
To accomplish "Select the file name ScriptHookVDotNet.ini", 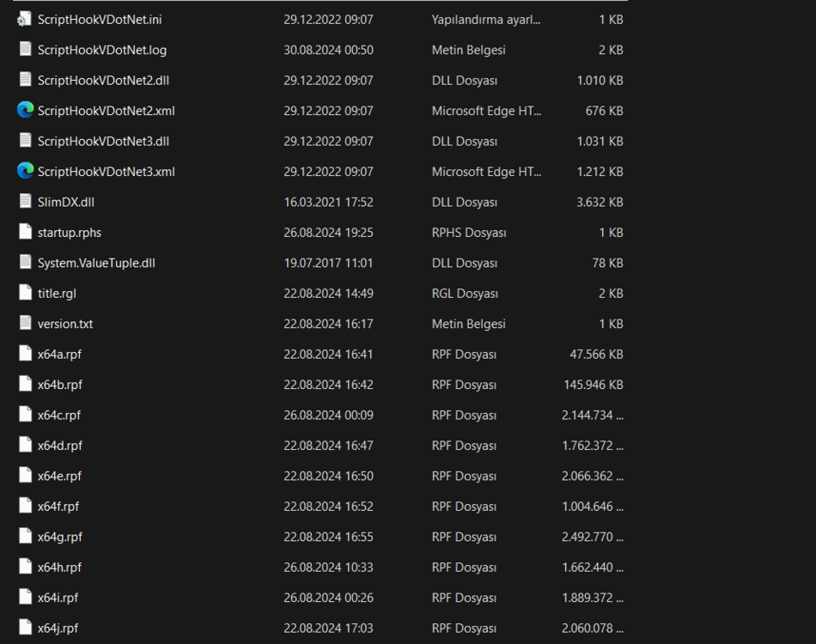I will point(100,20).
